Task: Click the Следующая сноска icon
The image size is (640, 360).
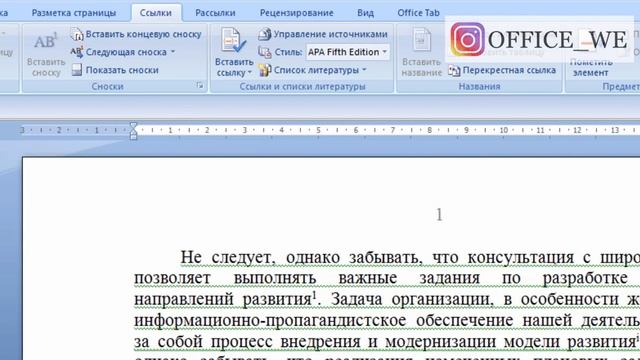Action: 76,52
